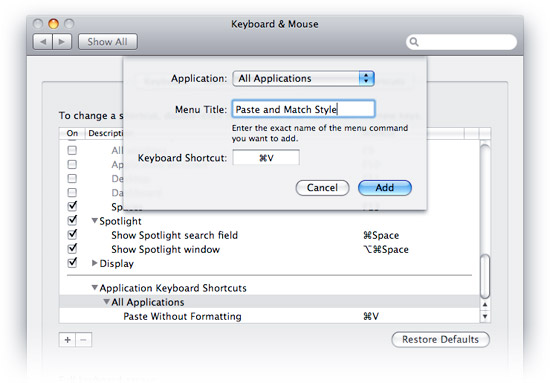This screenshot has width=550, height=383.
Task: Minimize the Keyboard & Mouse window
Action: (x=53, y=23)
